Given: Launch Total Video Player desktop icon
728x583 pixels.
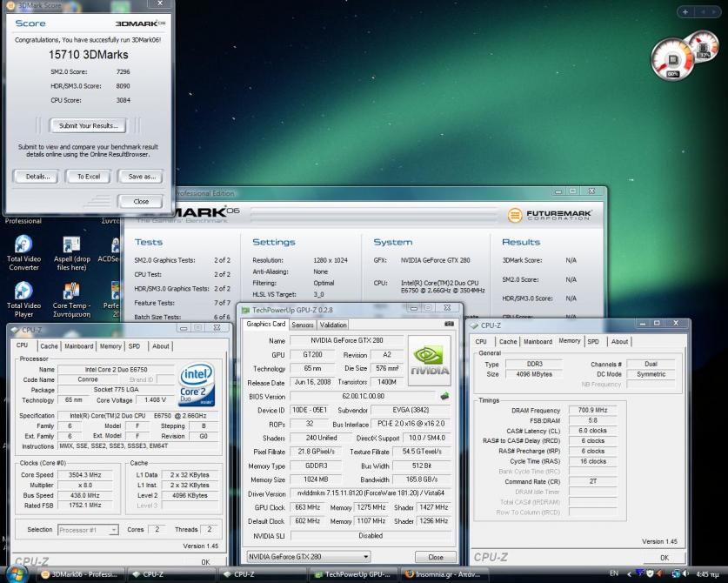Looking at the screenshot, I should tap(23, 299).
